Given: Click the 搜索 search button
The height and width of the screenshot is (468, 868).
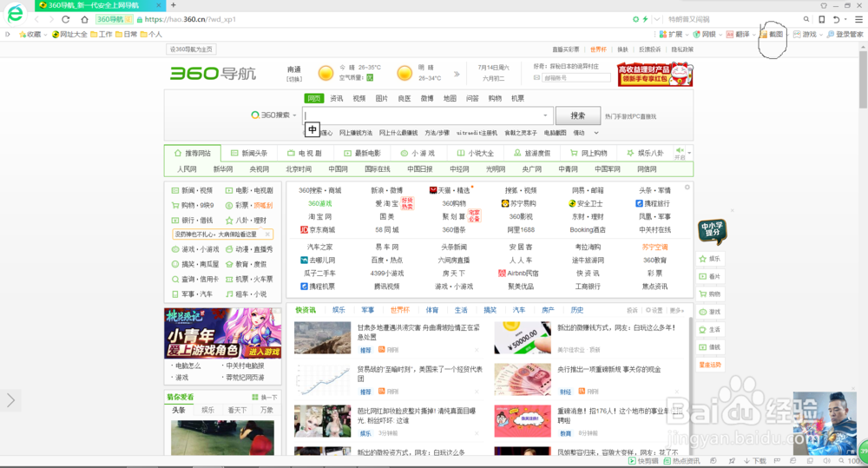Looking at the screenshot, I should pyautogui.click(x=578, y=115).
